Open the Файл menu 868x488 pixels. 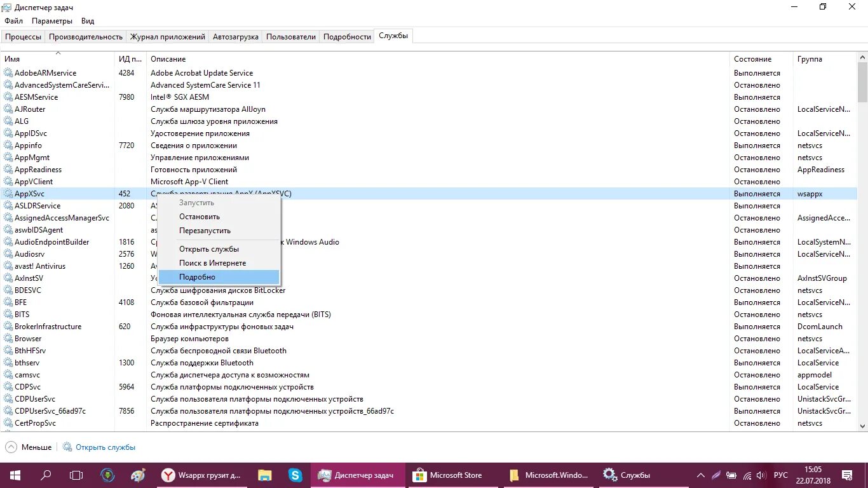coord(13,21)
